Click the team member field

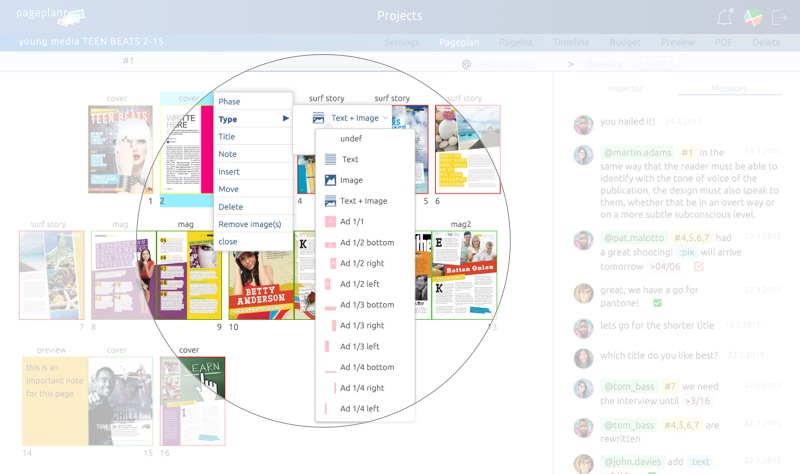tap(506, 64)
